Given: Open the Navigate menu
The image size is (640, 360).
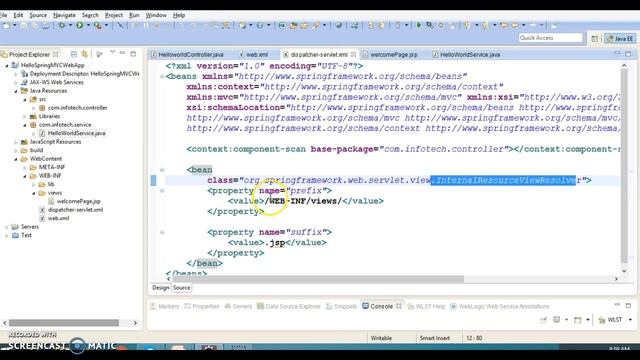Looking at the screenshot, I should click(64, 15).
